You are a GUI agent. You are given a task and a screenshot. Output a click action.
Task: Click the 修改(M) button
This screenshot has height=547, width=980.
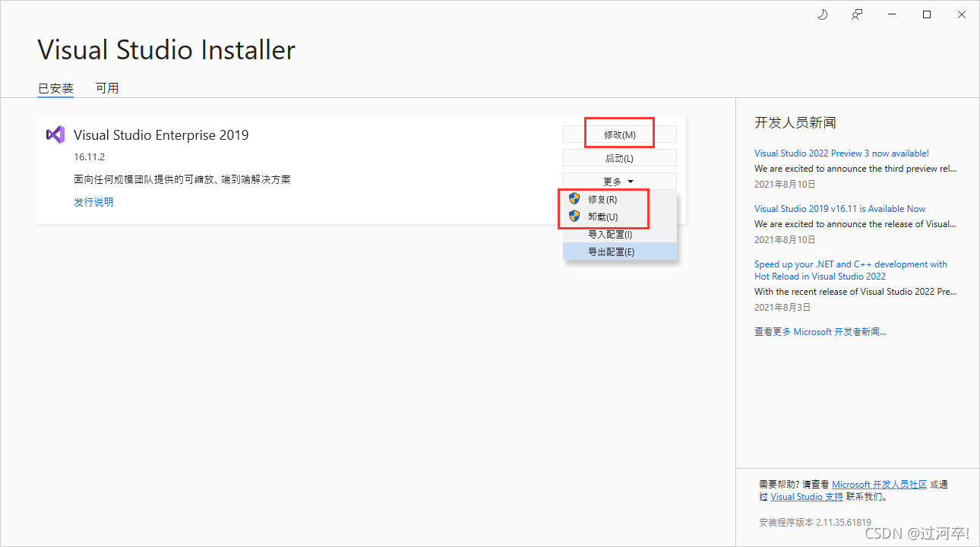pos(619,134)
